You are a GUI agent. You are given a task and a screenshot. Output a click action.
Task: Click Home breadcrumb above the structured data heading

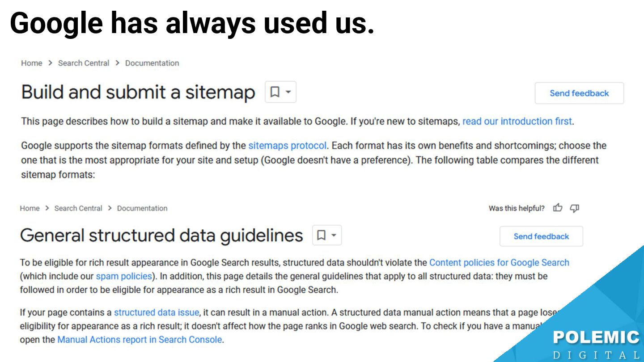30,208
